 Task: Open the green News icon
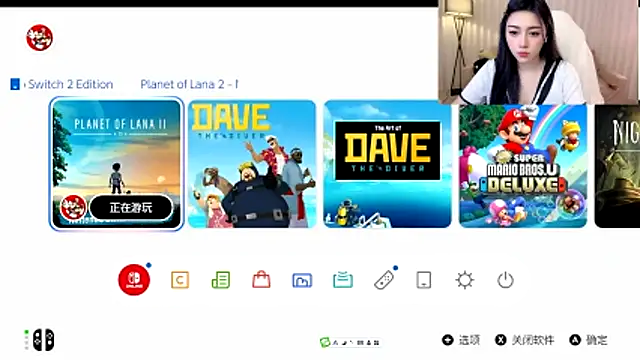[x=221, y=280]
